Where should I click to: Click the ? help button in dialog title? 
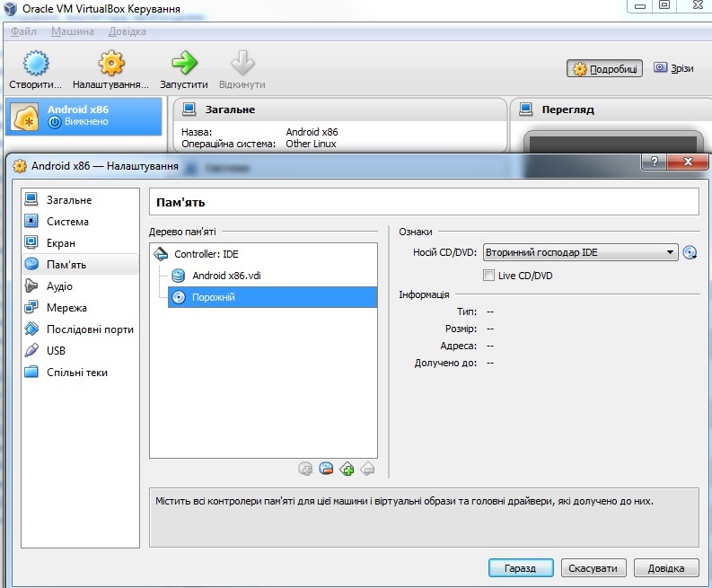pyautogui.click(x=655, y=162)
